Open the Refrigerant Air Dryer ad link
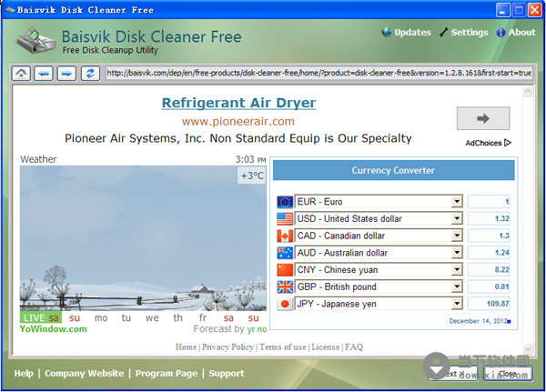Image resolution: width=546 pixels, height=392 pixels. [x=238, y=103]
